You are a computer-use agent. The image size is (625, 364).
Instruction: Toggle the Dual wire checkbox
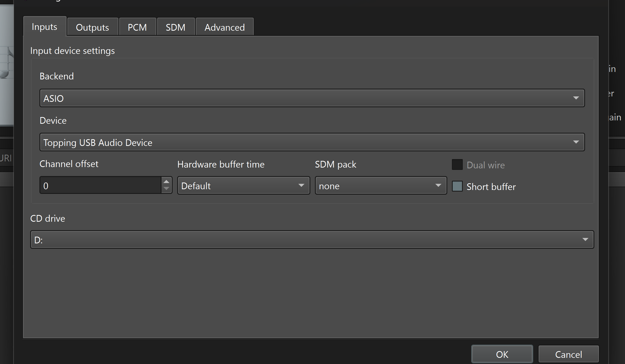click(x=457, y=165)
